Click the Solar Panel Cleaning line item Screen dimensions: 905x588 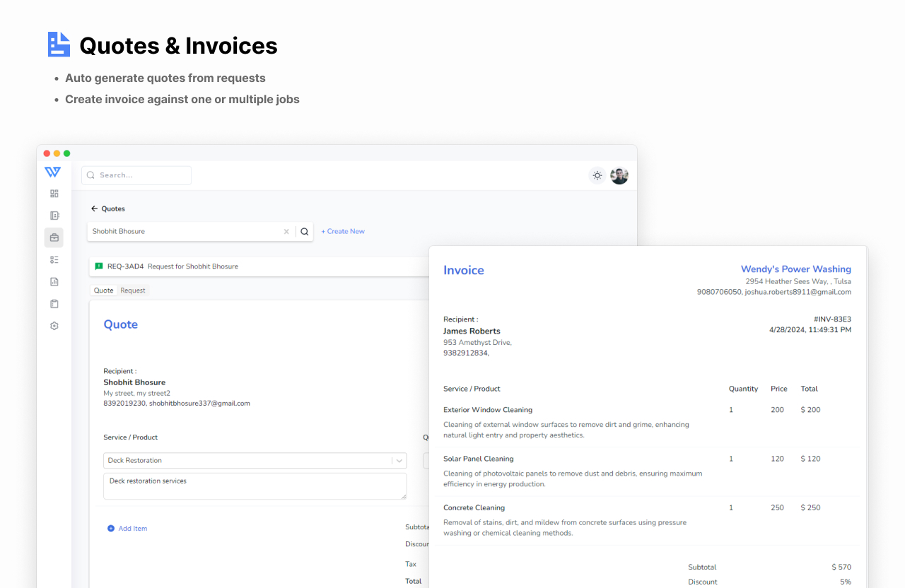tap(479, 459)
